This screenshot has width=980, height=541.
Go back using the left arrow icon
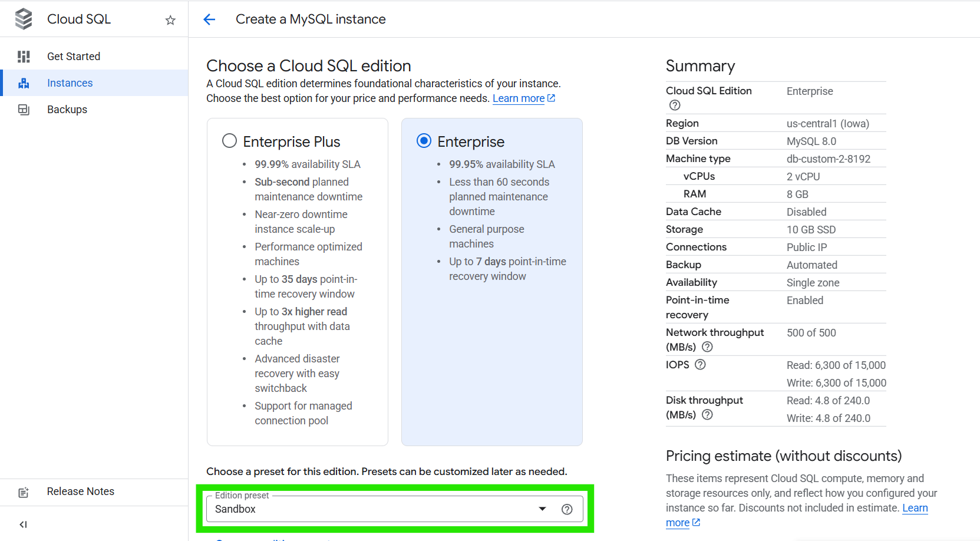[209, 19]
